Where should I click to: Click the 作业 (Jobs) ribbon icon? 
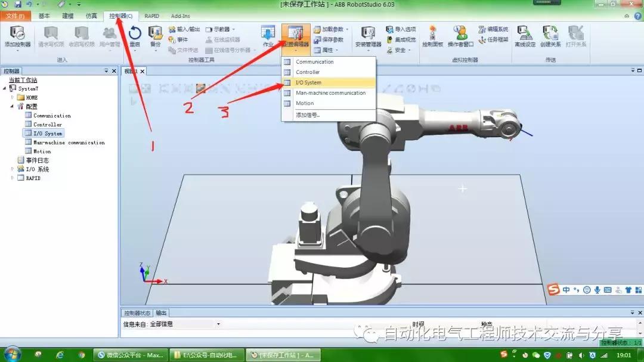[268, 36]
